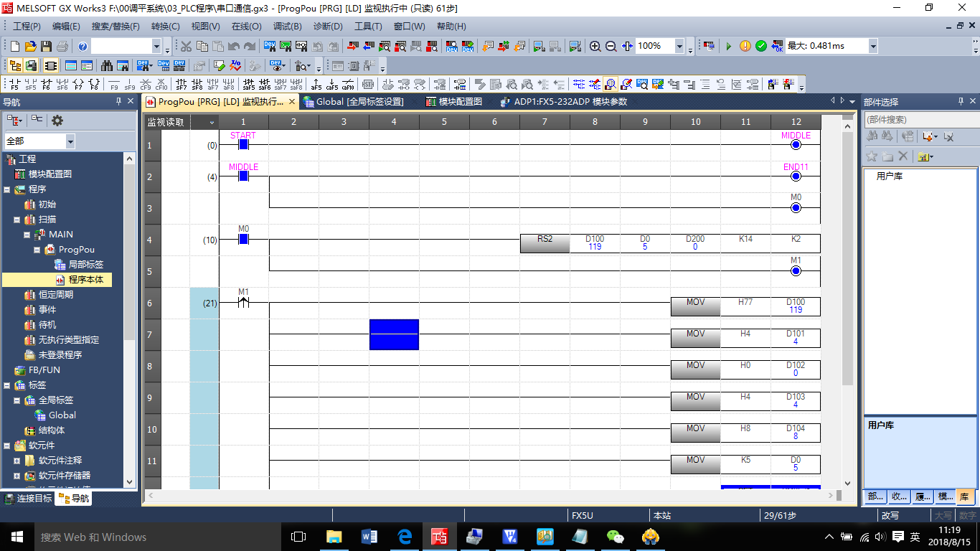The width and height of the screenshot is (980, 551).
Task: Click the Save project icon
Action: click(x=46, y=47)
